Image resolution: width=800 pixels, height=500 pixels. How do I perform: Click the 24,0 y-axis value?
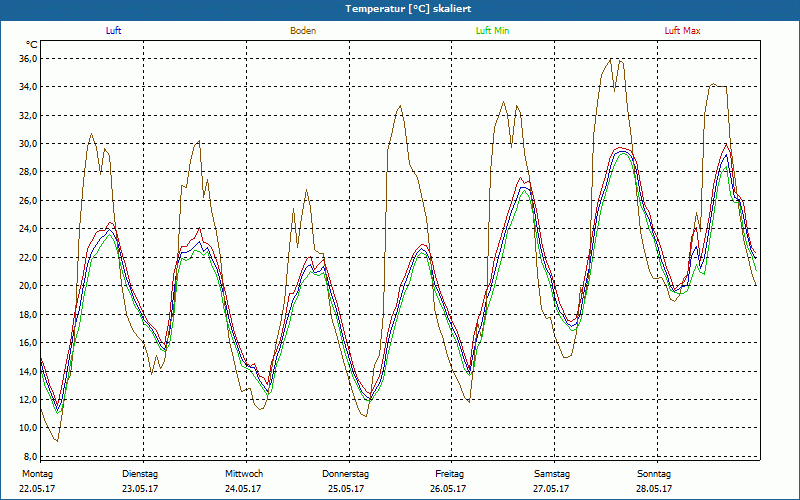pos(29,229)
